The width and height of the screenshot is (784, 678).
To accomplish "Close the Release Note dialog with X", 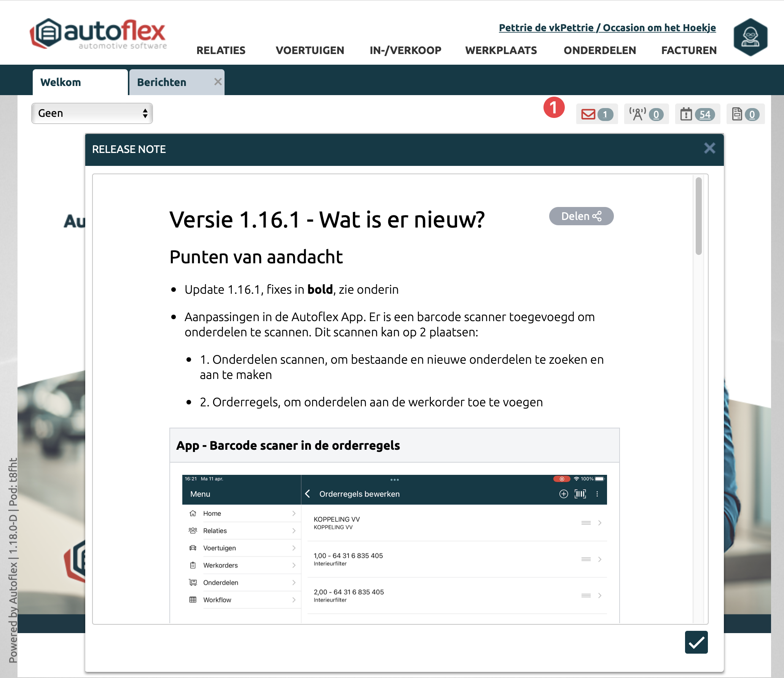I will 709,148.
